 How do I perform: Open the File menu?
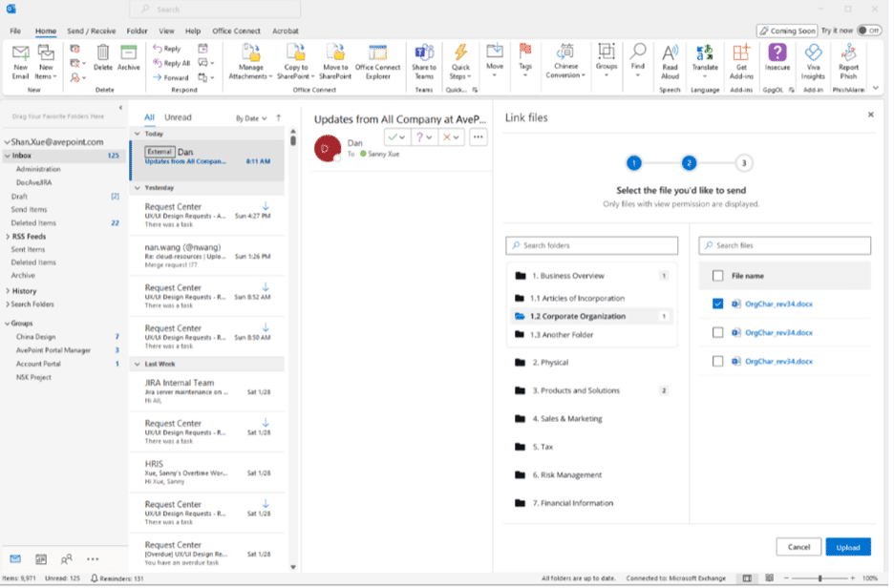pos(15,31)
